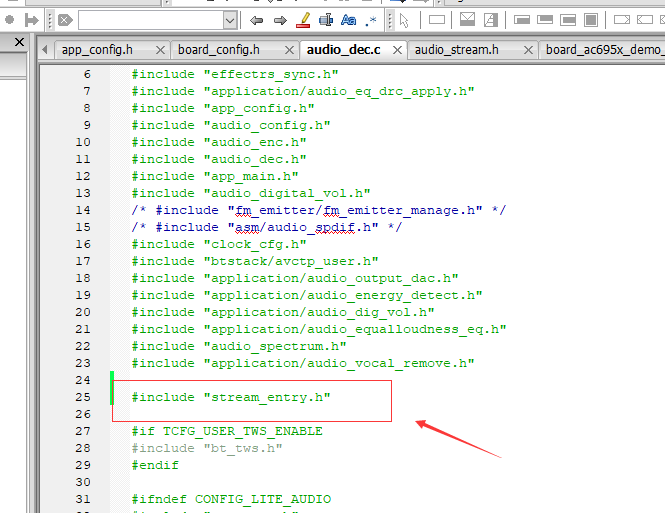Close the audio_stream.h tab
The image size is (665, 513).
[528, 50]
